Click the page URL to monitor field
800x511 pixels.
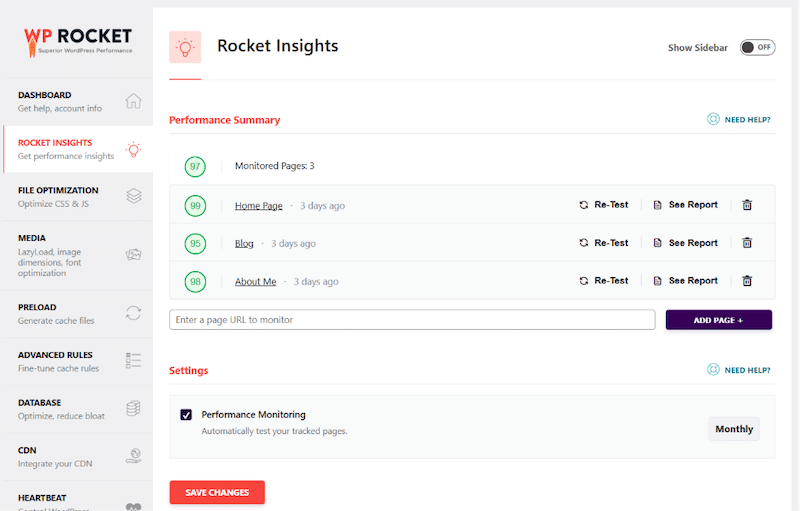412,320
